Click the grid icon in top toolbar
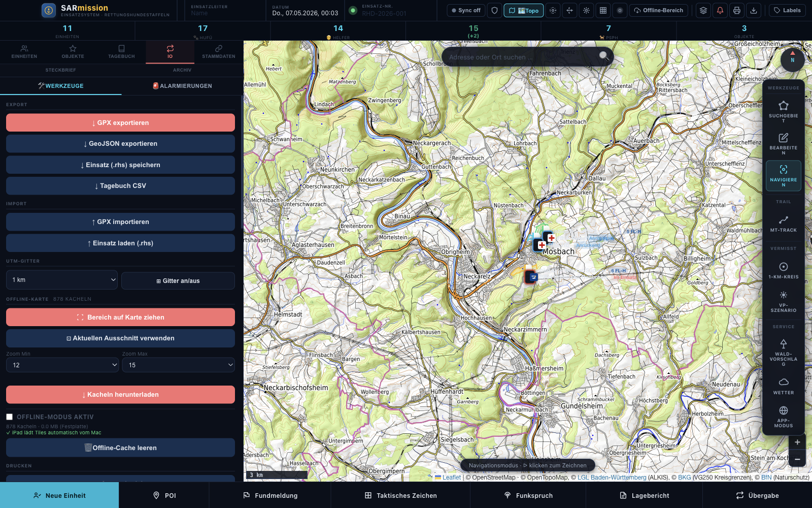812x508 pixels. (x=603, y=10)
